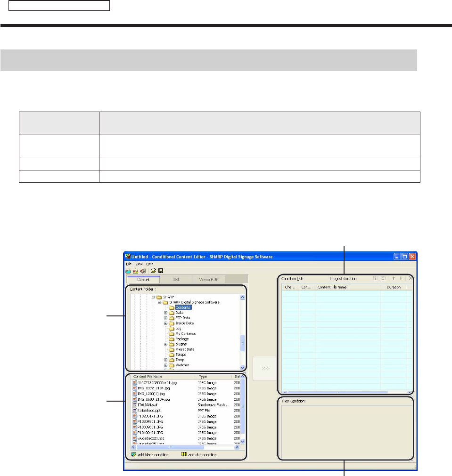Image resolution: width=452 pixels, height=476 pixels.
Task: Sort by Type column header
Action: click(214, 377)
